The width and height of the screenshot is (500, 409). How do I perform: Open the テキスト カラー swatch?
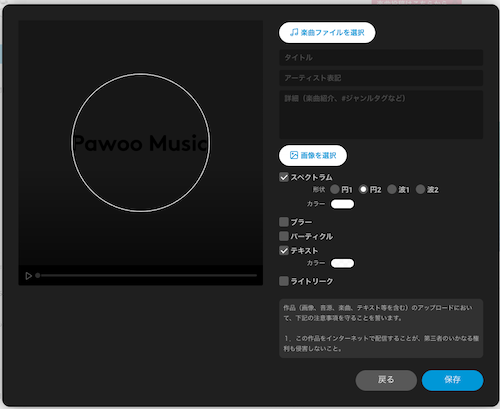(x=342, y=263)
